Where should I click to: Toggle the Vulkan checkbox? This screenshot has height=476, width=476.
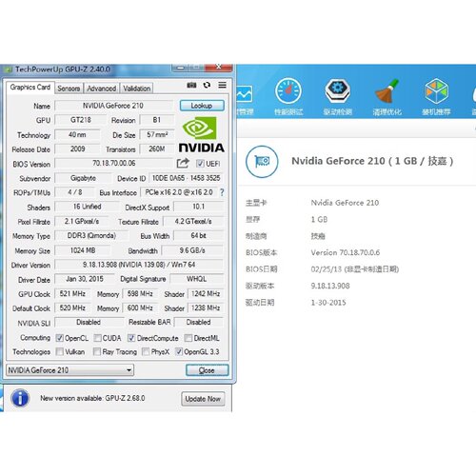pyautogui.click(x=60, y=351)
